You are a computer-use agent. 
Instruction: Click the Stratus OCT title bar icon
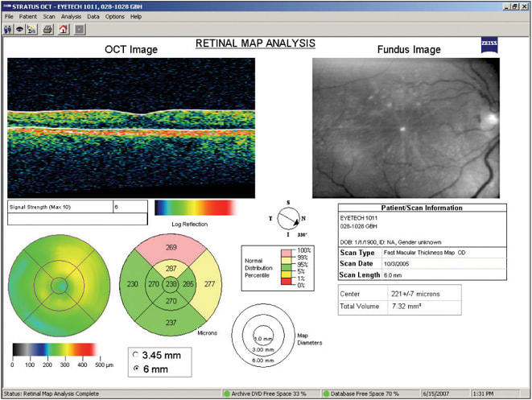click(x=6, y=6)
